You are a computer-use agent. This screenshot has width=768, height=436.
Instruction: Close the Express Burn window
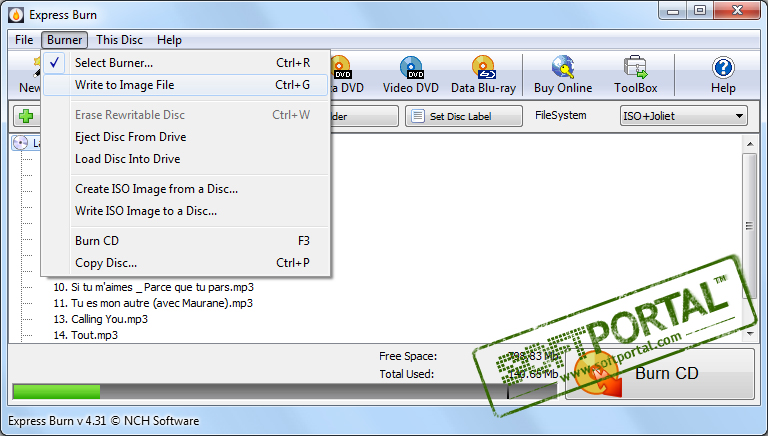pos(738,10)
